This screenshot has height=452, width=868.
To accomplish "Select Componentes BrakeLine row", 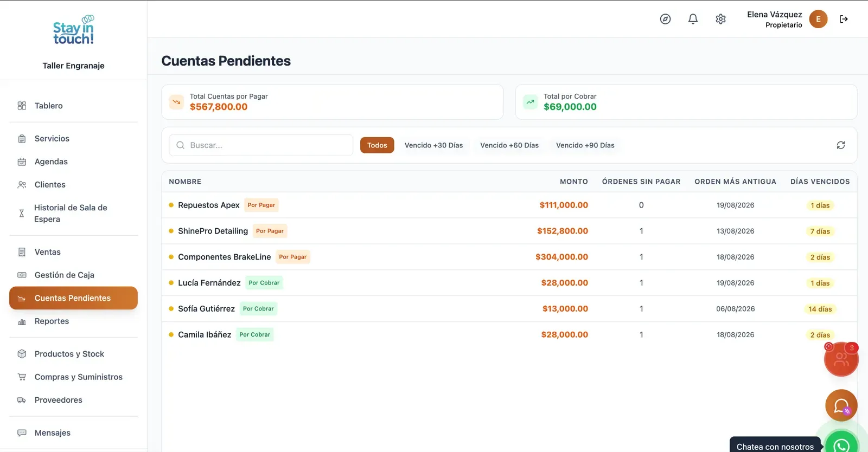I will pyautogui.click(x=509, y=257).
